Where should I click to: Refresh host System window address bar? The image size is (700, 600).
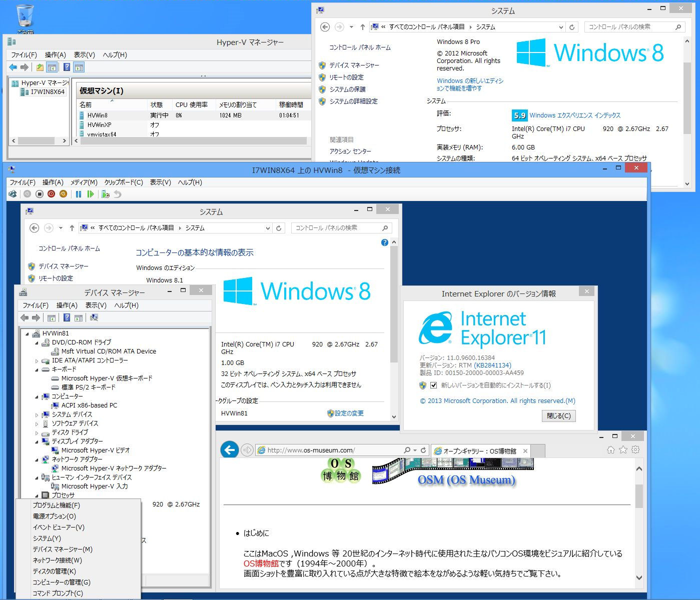[572, 27]
